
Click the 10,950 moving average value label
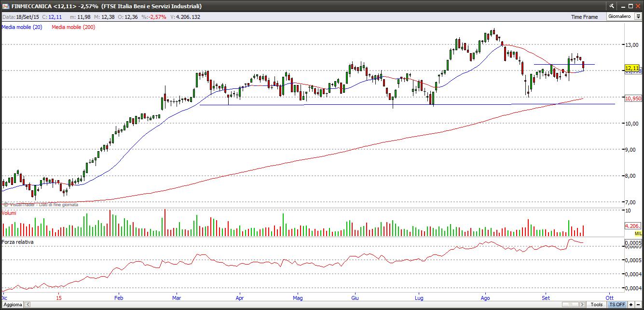coord(632,98)
